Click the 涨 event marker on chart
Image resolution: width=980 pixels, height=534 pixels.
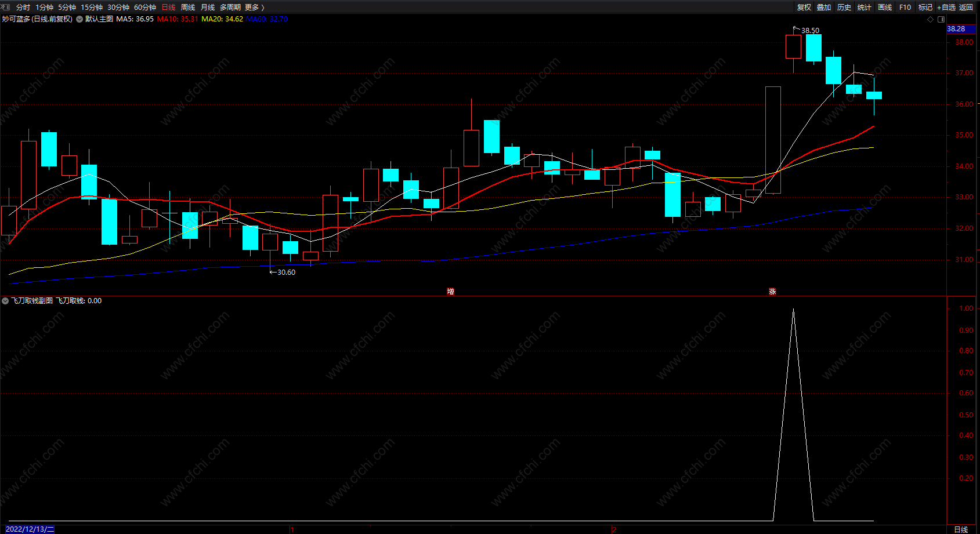click(772, 291)
